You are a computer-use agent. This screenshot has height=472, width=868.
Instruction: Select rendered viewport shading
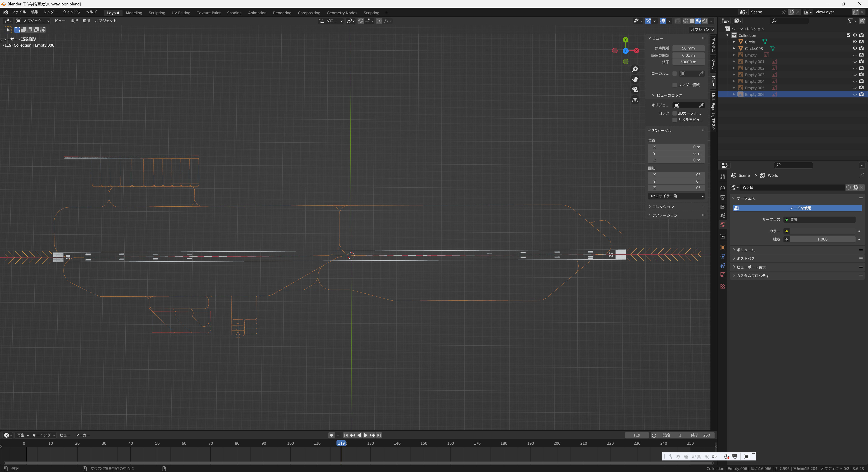pos(705,21)
